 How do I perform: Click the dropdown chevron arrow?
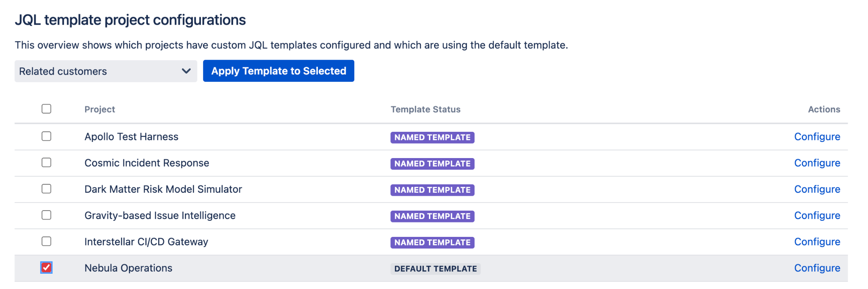point(186,71)
